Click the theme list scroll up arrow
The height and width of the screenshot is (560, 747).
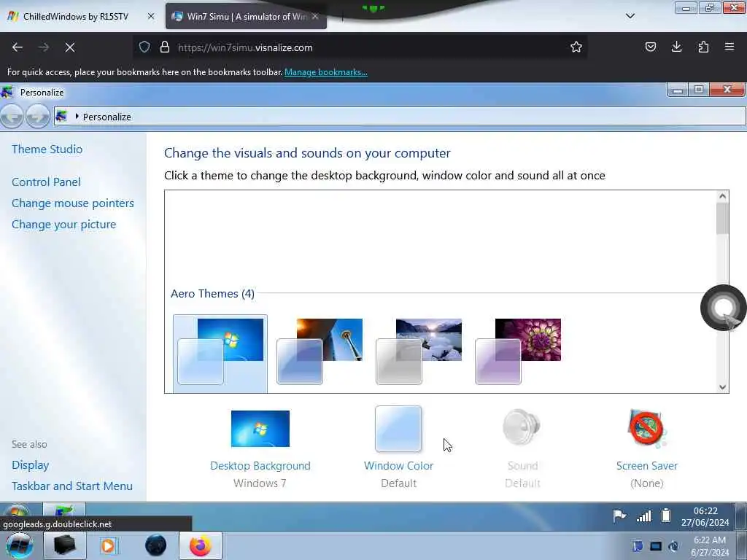coord(722,196)
